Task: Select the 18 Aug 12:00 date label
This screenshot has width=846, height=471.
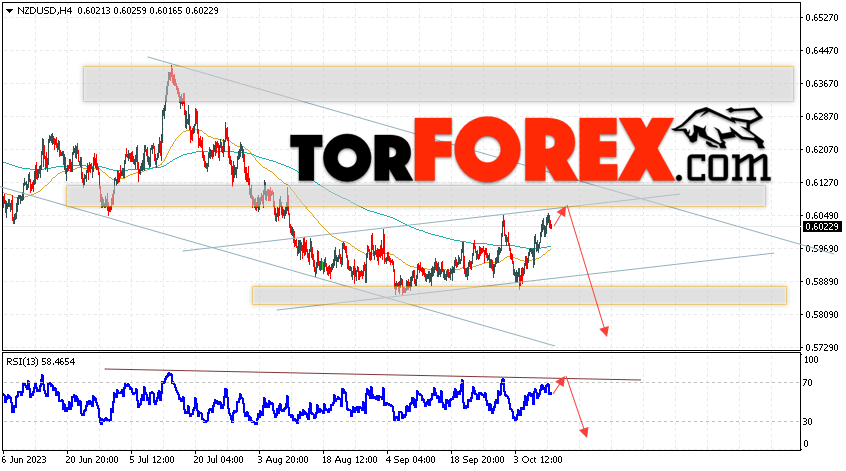Action: point(349,460)
